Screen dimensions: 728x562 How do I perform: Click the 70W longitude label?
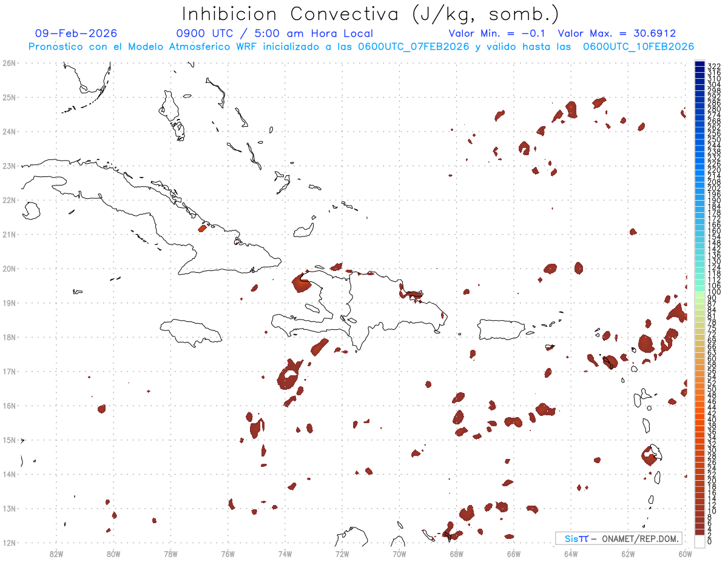[399, 554]
